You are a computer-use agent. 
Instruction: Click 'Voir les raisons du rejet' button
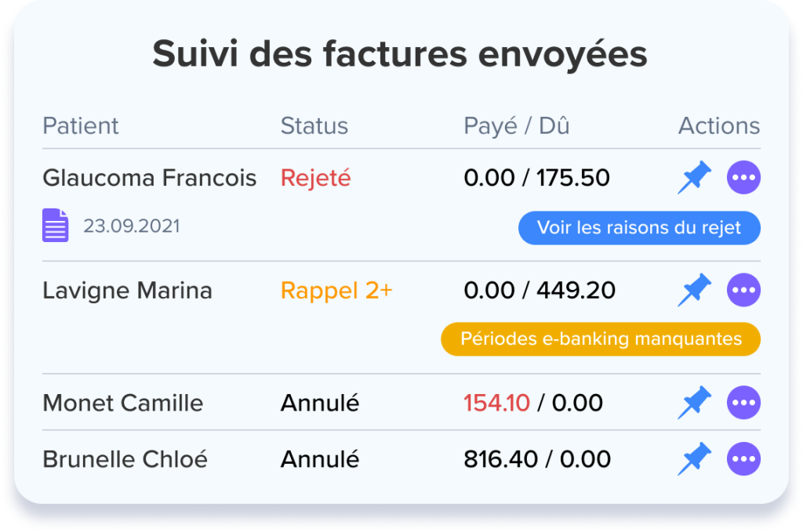[639, 228]
